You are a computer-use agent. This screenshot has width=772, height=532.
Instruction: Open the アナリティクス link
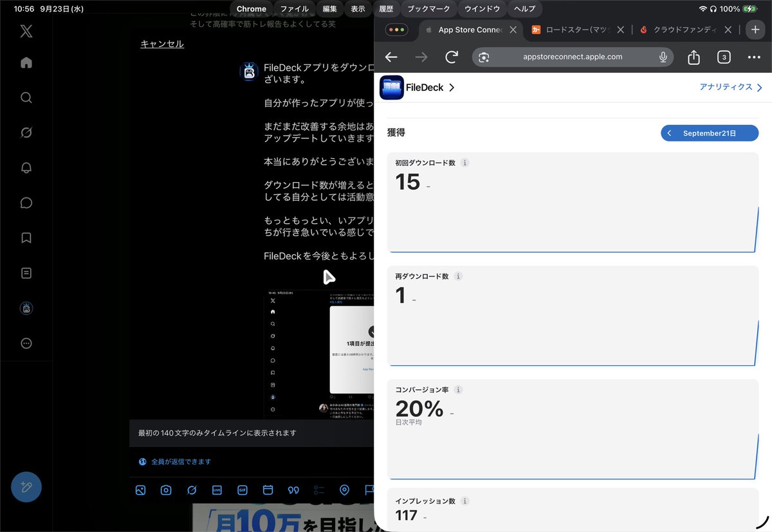(x=731, y=87)
